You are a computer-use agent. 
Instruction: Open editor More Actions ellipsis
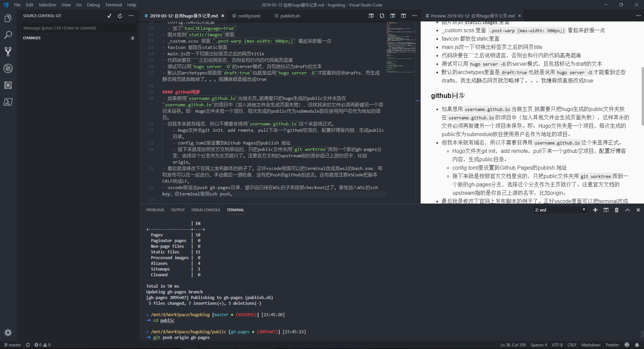[x=414, y=16]
